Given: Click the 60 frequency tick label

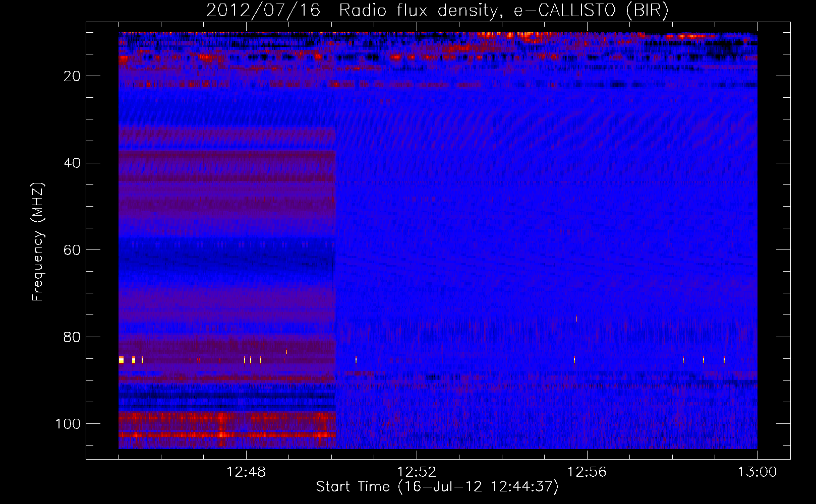Looking at the screenshot, I should [x=73, y=250].
